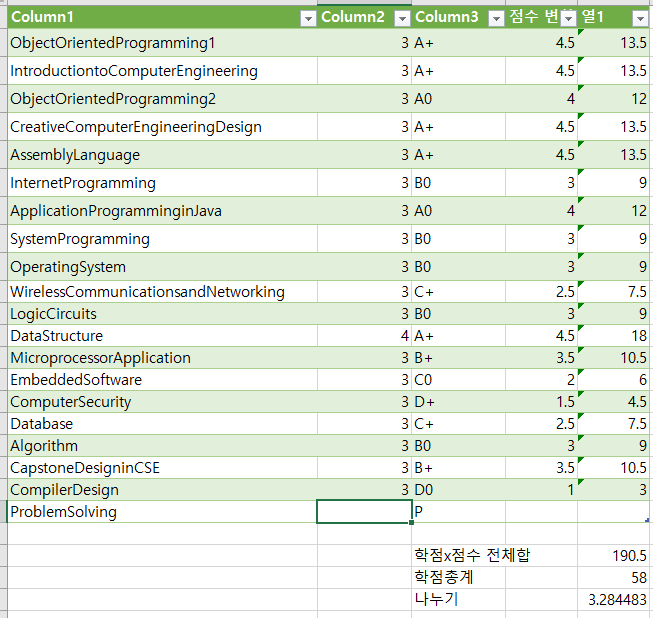Select the Database cell
The height and width of the screenshot is (618, 653).
(x=162, y=424)
